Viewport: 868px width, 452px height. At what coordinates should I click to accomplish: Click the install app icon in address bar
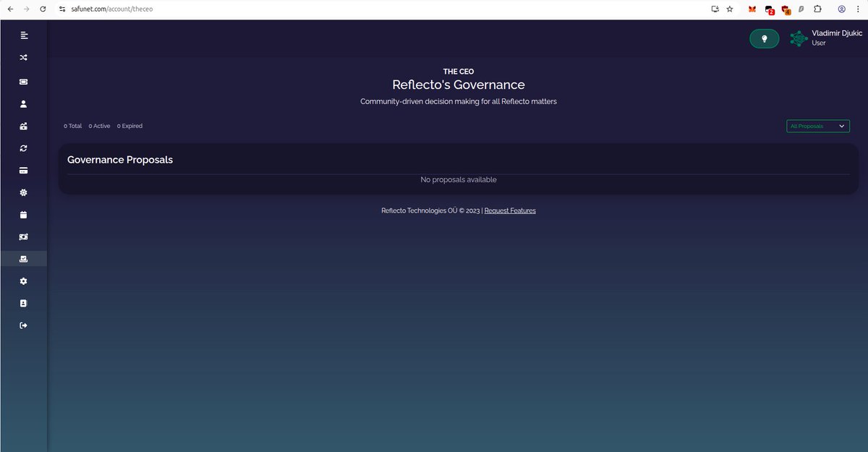click(715, 9)
